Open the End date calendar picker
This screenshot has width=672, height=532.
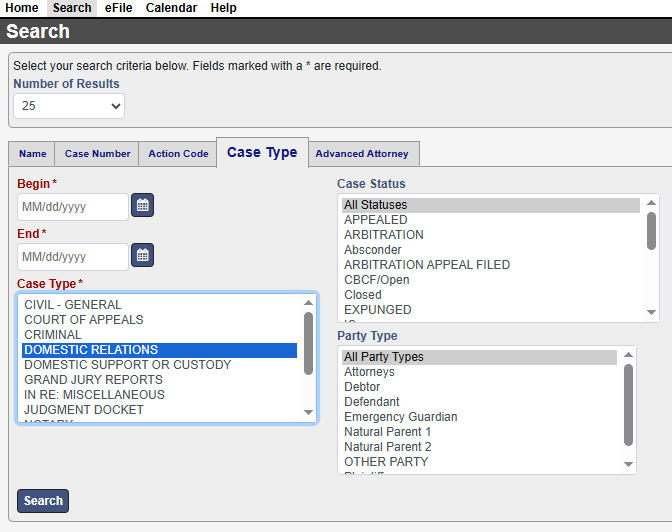(x=143, y=256)
